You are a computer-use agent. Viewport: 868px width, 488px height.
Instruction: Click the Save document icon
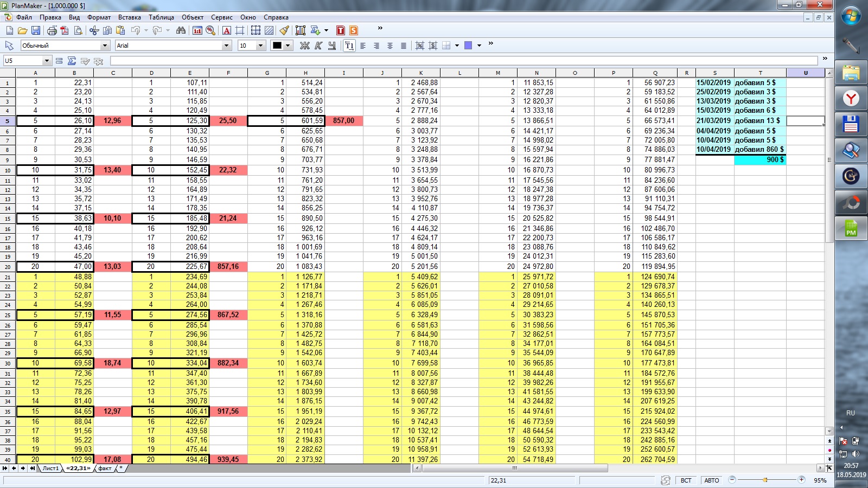[x=36, y=30]
